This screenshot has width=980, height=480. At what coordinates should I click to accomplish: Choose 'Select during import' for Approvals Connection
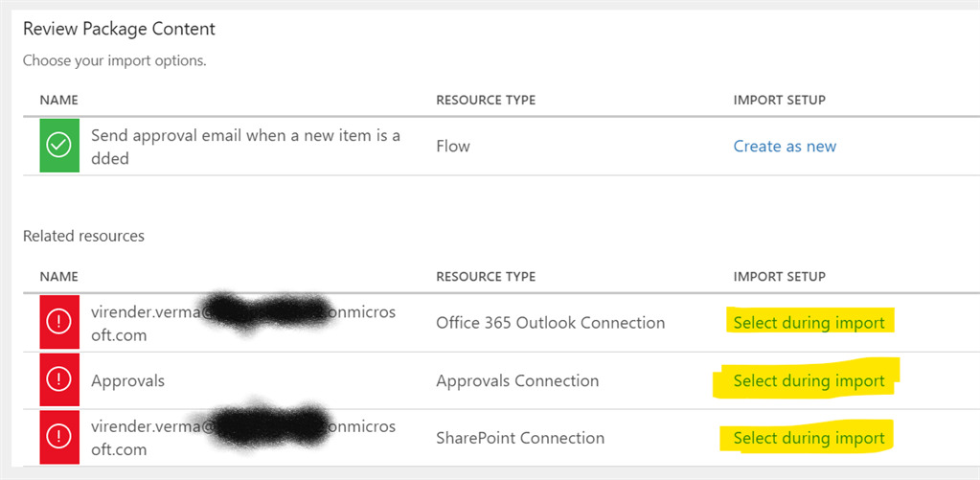tap(809, 380)
